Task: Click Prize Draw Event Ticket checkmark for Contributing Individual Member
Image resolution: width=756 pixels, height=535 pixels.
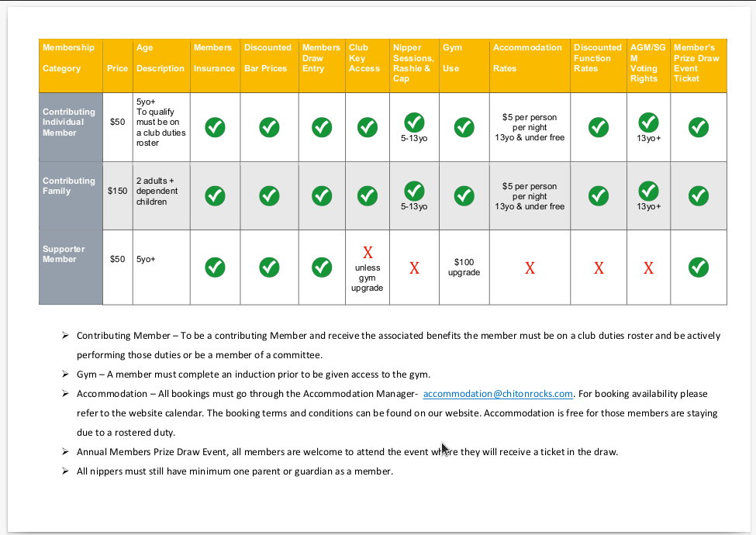Action: pos(699,127)
